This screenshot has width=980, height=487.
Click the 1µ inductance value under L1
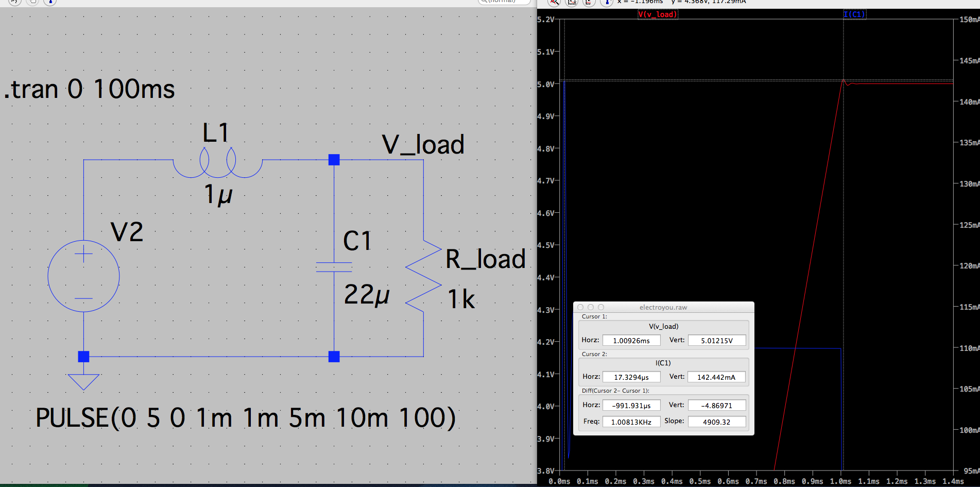(218, 195)
